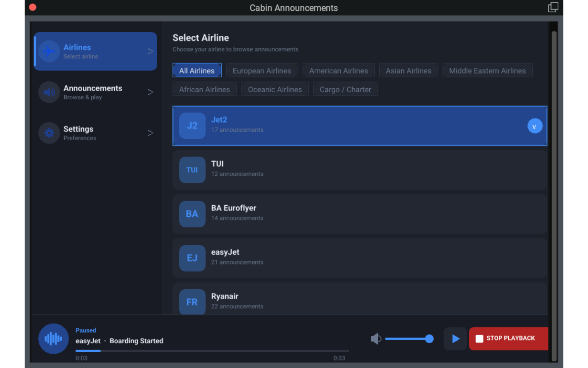Click the 'Select Airline' heading
This screenshot has width=588, height=368.
pyautogui.click(x=201, y=38)
